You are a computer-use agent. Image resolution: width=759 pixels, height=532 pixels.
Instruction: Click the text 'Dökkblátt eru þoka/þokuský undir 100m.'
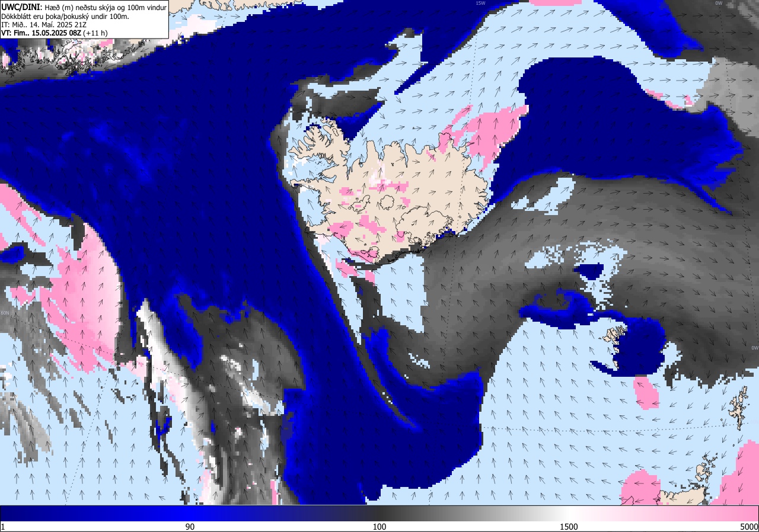tap(65, 16)
